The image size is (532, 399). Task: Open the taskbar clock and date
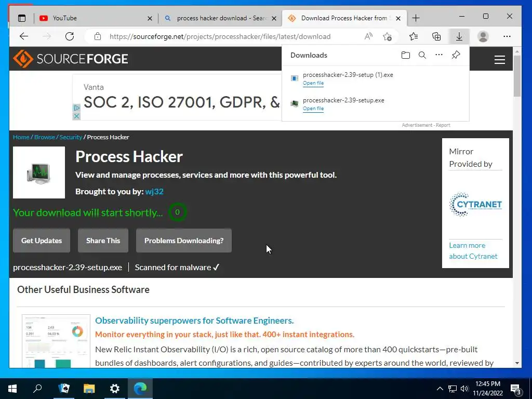coord(488,389)
